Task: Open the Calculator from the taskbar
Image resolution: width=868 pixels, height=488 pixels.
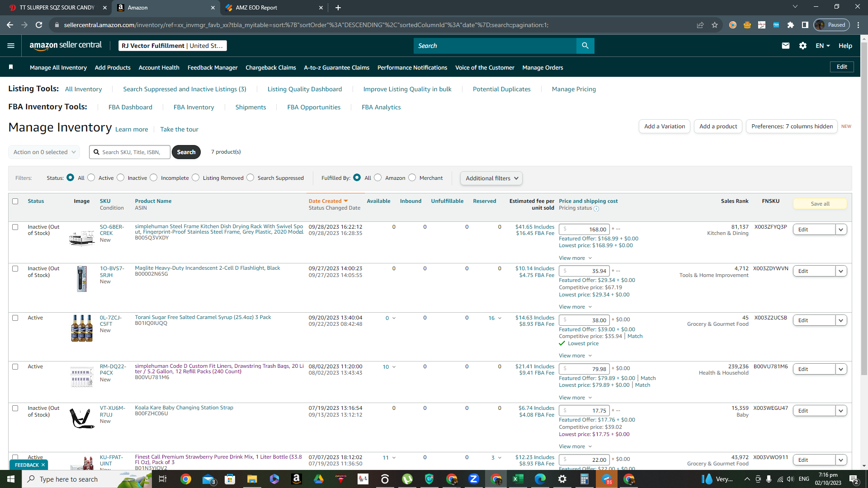Action: pos(585,479)
